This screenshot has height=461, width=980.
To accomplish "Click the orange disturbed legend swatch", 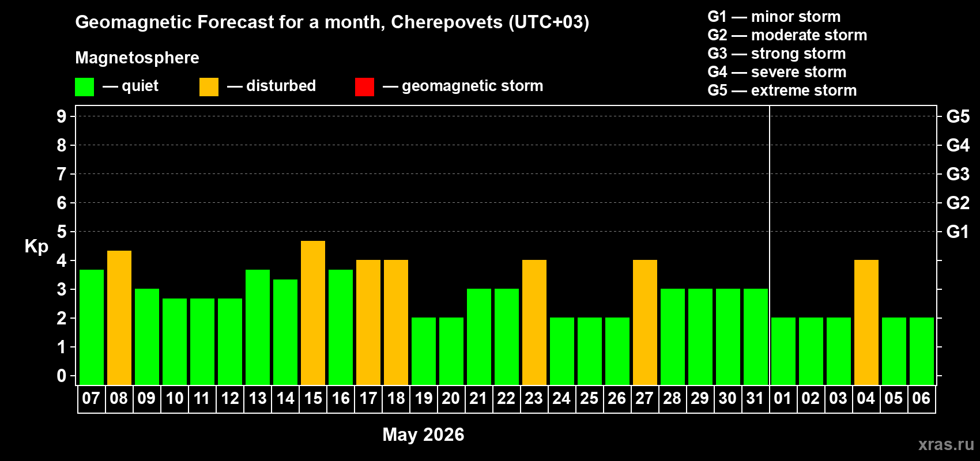I will point(209,87).
